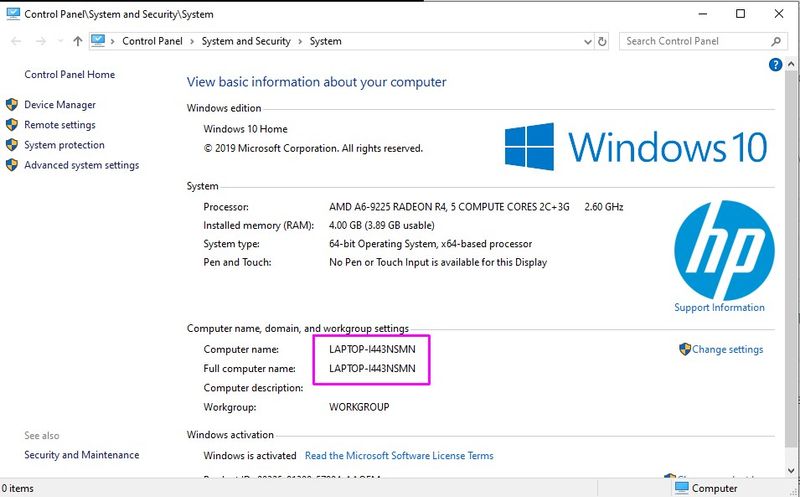Click the processor value AMD A6-9225 text
800x497 pixels.
pos(449,207)
